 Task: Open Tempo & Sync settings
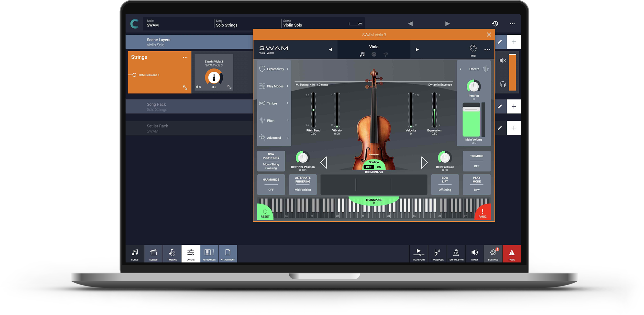click(456, 254)
